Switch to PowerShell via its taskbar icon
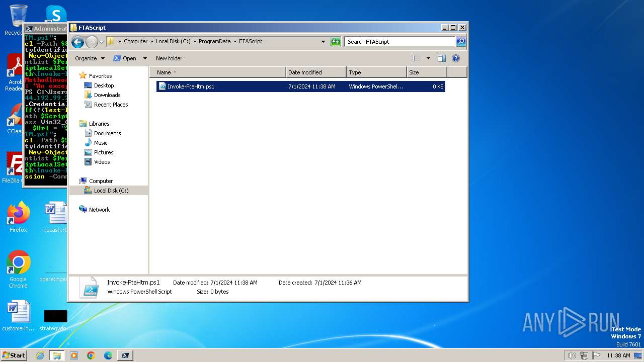Screen dimensions: 644x362 [125, 355]
